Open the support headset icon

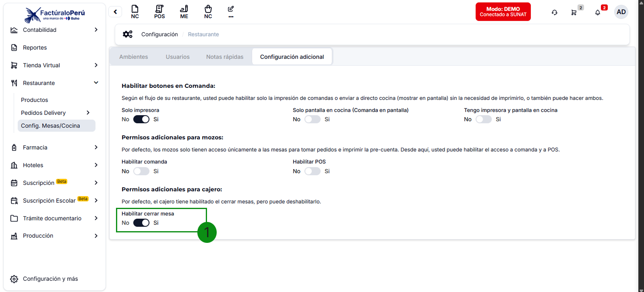[x=555, y=12]
